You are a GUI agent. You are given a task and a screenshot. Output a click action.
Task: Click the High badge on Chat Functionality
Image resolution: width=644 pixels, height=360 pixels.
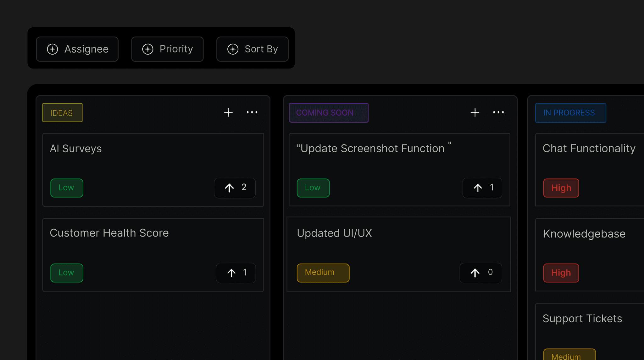coord(561,188)
